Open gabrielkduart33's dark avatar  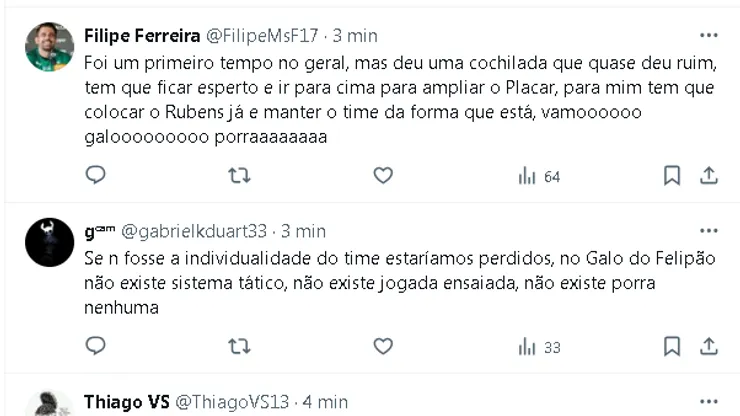49,243
